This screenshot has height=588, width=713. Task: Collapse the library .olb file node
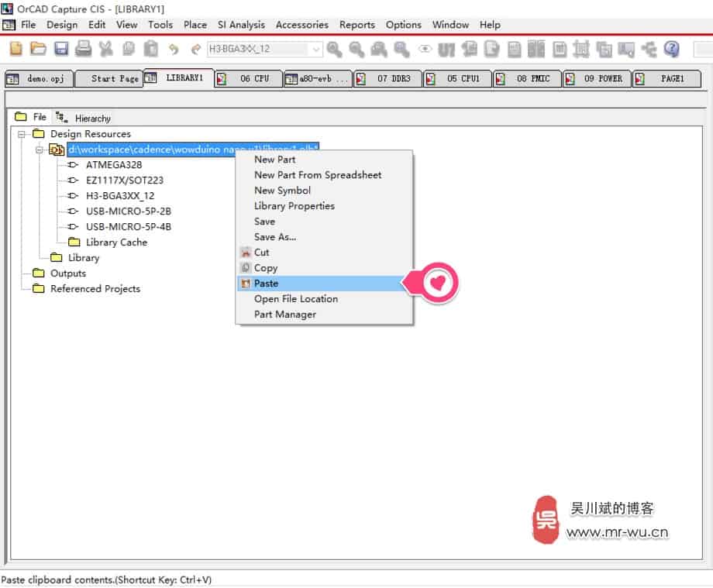40,150
